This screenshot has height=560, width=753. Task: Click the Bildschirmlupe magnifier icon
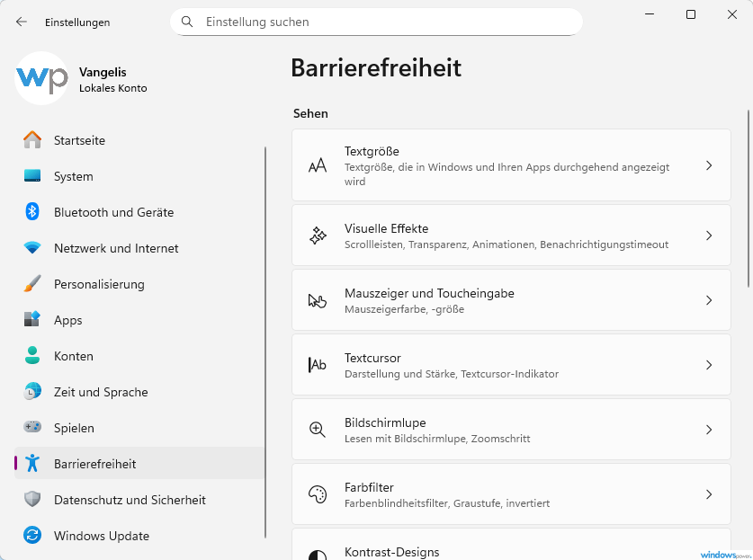click(x=318, y=430)
